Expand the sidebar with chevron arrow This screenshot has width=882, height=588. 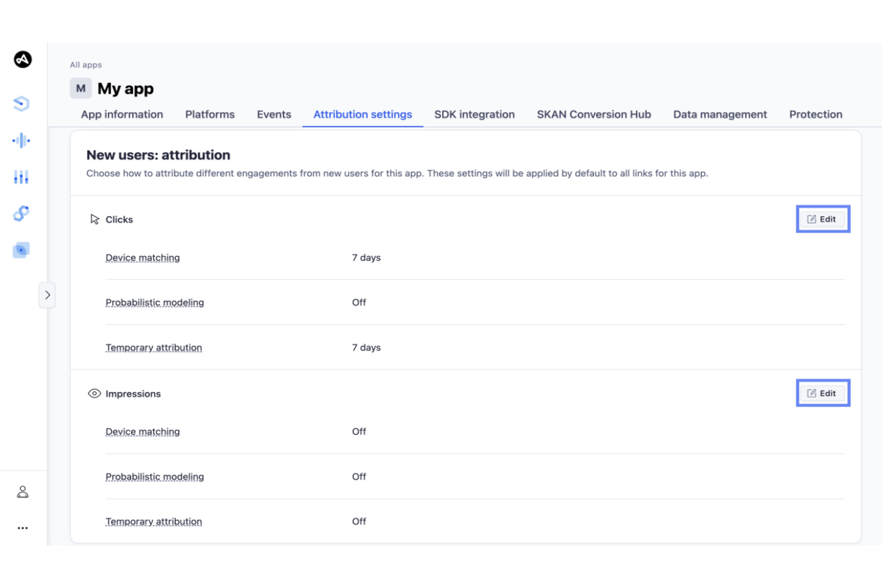click(x=47, y=295)
